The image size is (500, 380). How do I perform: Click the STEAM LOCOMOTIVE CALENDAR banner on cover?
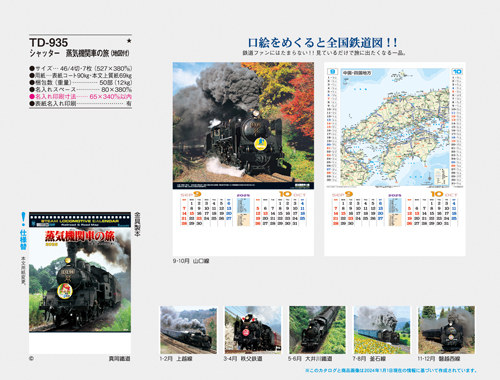click(x=80, y=221)
